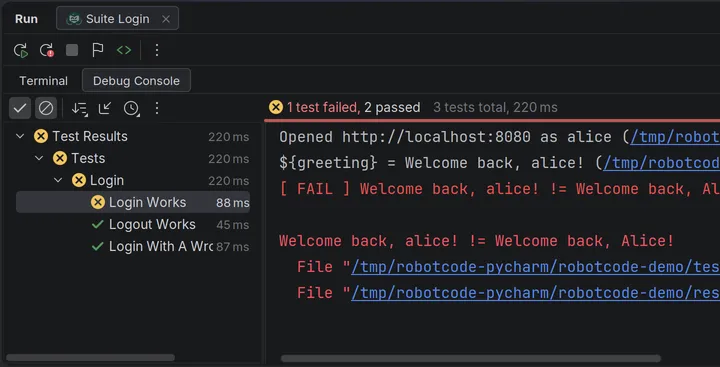The image size is (720, 367).
Task: Select the Login With A Wrong test
Action: 133,247
